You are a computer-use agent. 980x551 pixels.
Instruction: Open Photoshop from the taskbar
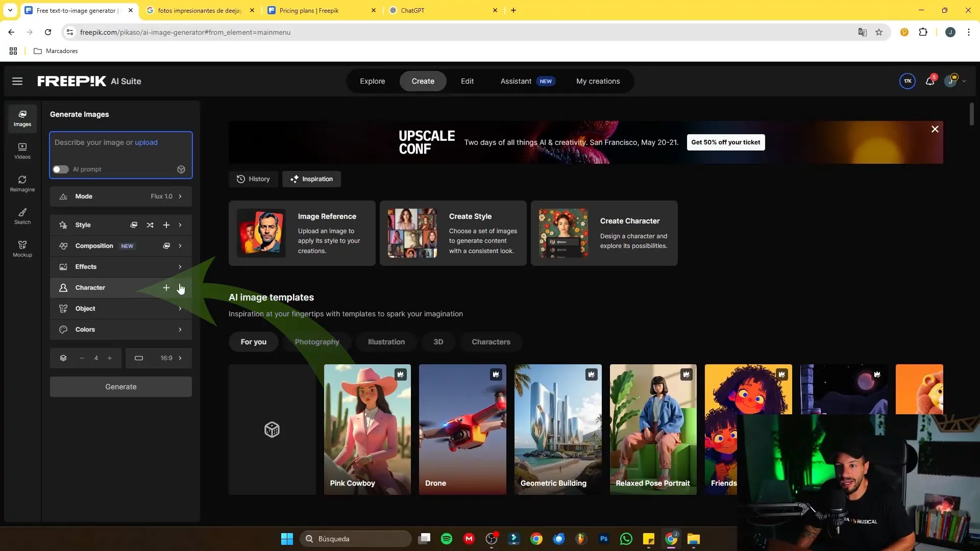[x=604, y=539]
